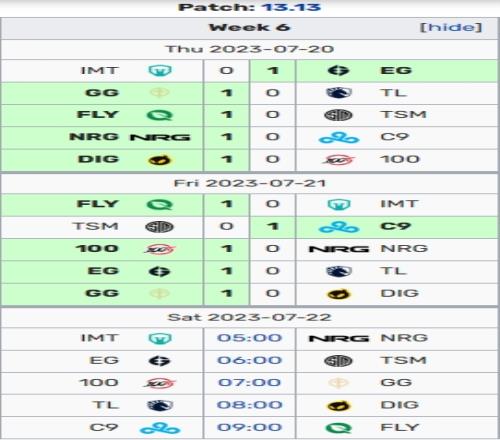500x440 pixels.
Task: Select the TL team name in the Friday EG vs TL row
Action: 394,271
